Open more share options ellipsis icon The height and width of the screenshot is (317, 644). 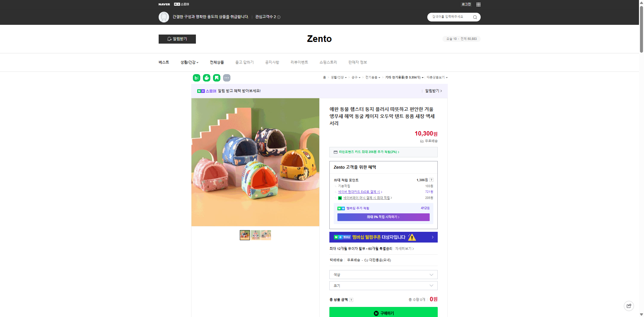click(227, 77)
